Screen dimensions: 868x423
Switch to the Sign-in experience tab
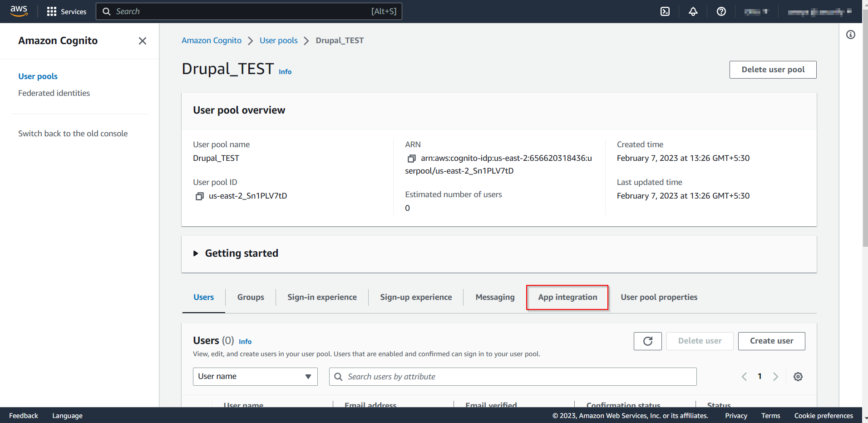[322, 297]
